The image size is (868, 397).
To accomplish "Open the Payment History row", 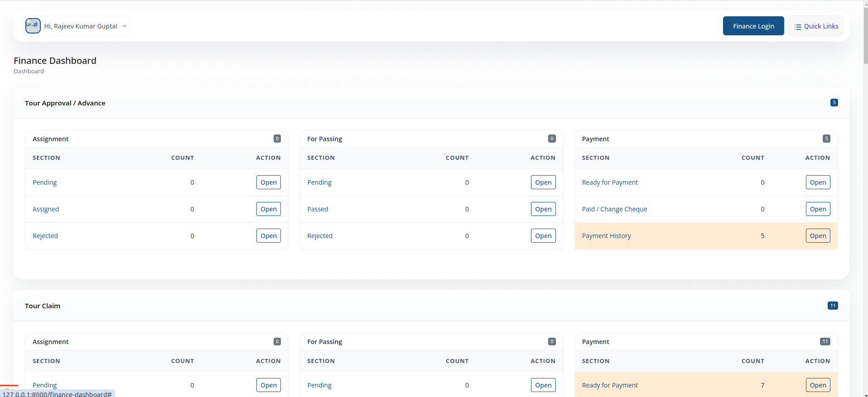I will tap(818, 235).
